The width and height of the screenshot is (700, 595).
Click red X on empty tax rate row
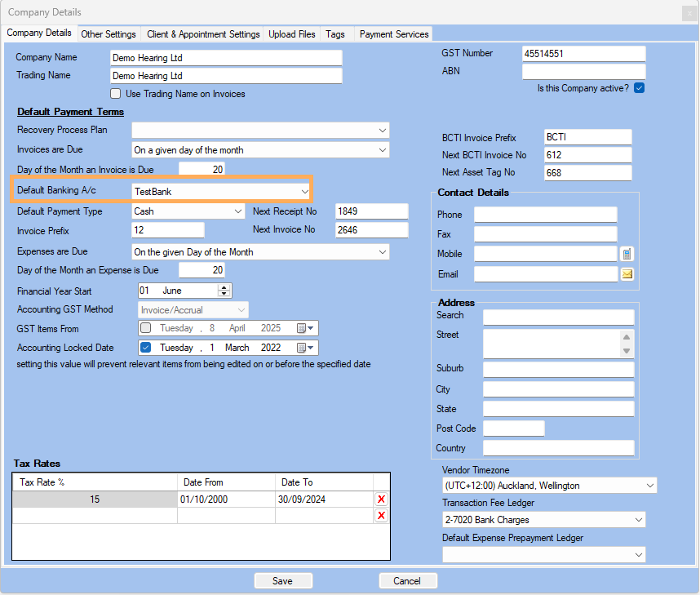(381, 515)
